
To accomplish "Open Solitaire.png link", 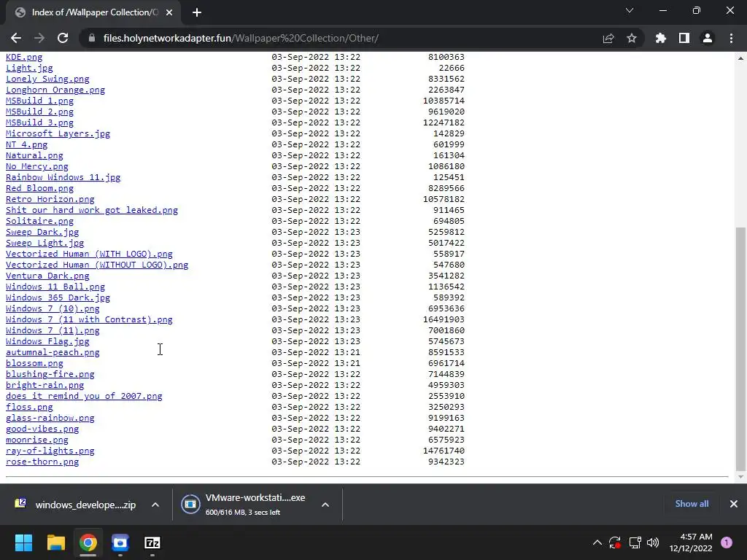I will 39,222.
